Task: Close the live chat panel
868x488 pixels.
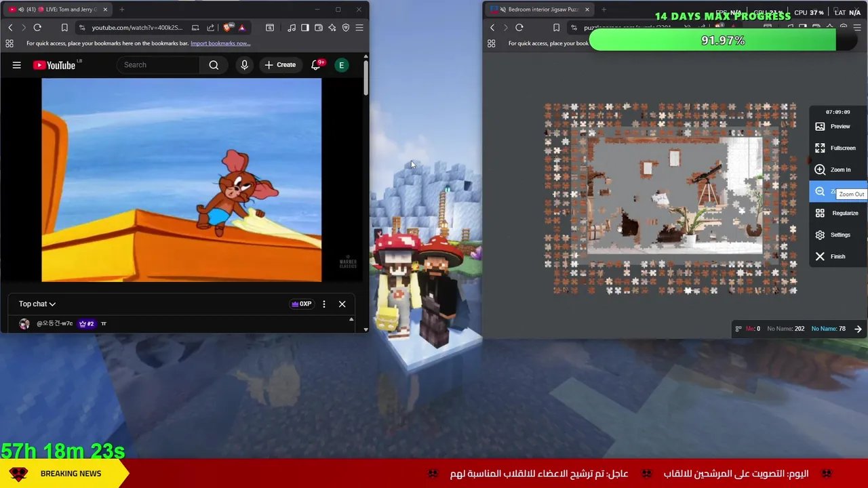Action: coord(342,304)
